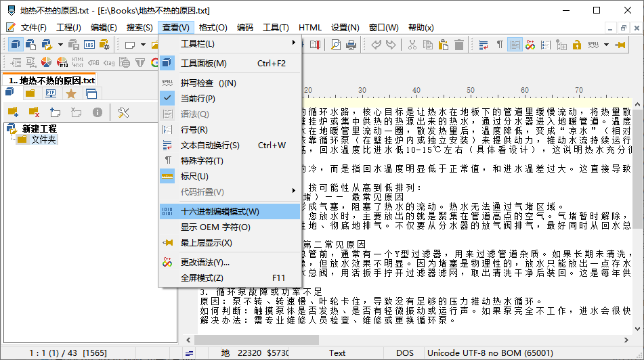Click the wrench project settings icon

pyautogui.click(x=123, y=112)
